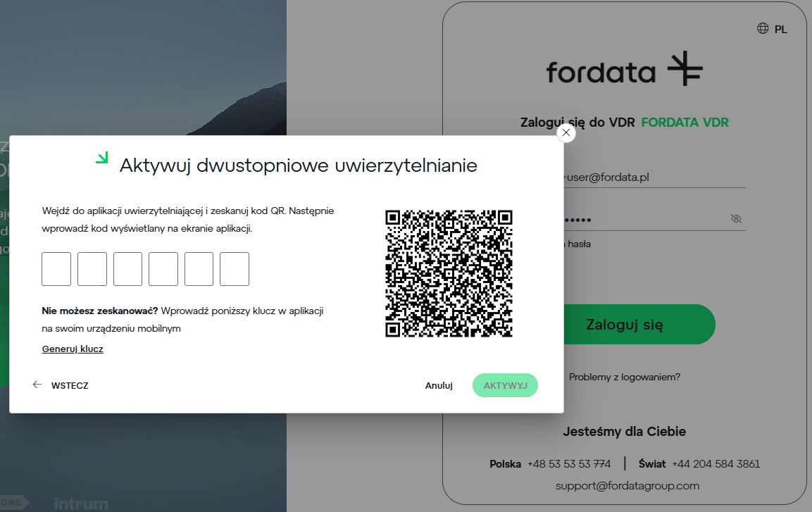Screen dimensions: 812x512
Task: Toggle password visibility eye icon
Action: tap(736, 218)
